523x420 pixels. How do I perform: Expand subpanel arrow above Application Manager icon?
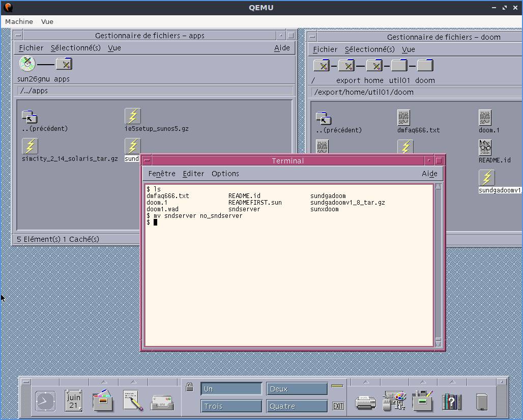pyautogui.click(x=423, y=382)
